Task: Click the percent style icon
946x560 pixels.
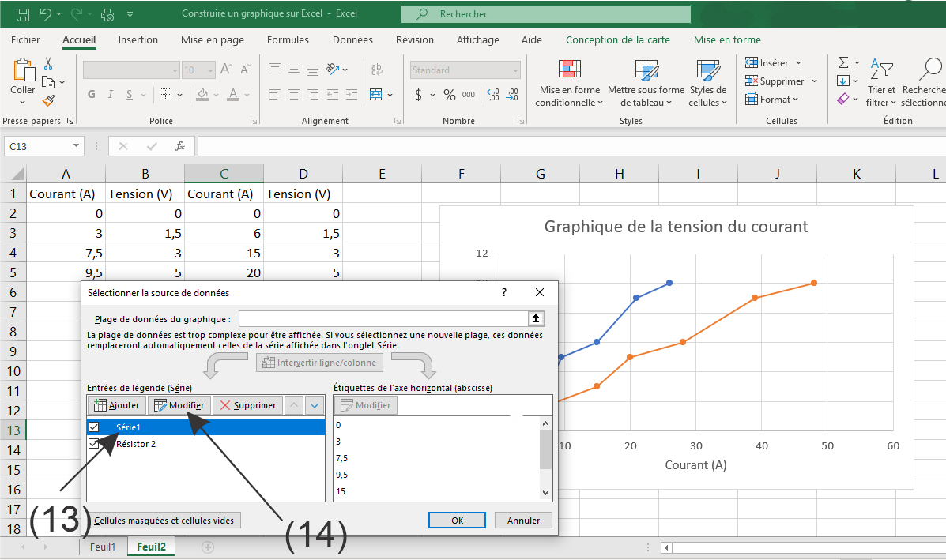Action: pos(449,95)
